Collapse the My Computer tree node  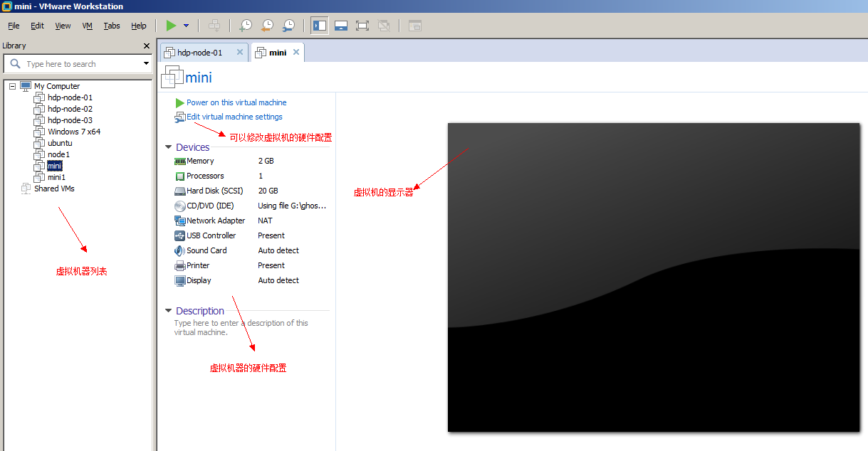(x=13, y=86)
